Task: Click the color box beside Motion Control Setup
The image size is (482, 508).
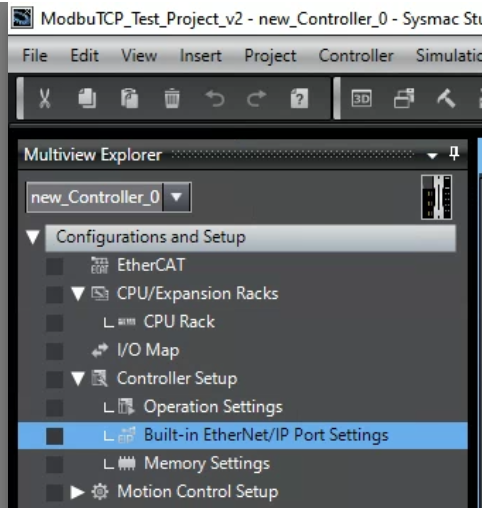Action: 54,492
